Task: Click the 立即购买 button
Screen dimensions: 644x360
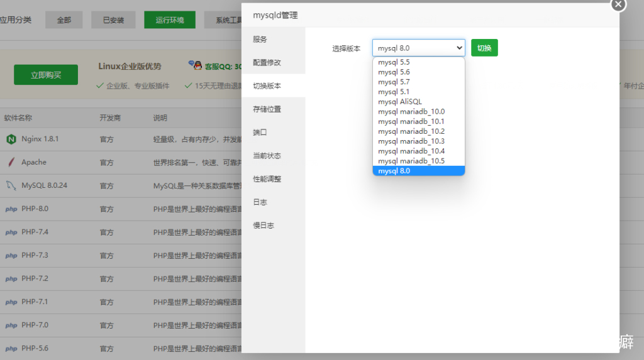Action: (46, 75)
